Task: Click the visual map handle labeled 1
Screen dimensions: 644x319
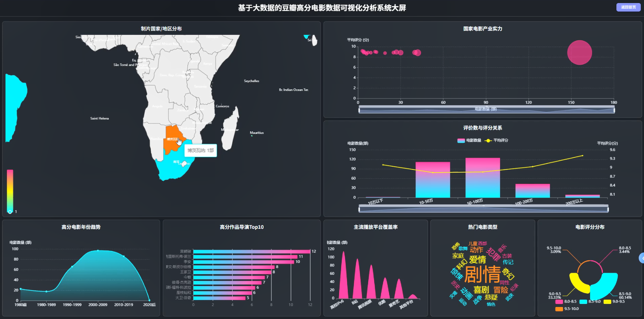Action: (10, 212)
